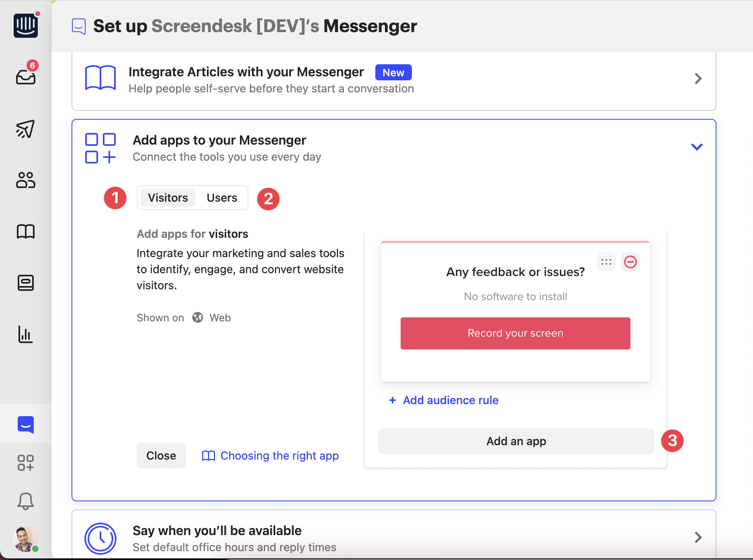The height and width of the screenshot is (560, 753).
Task: Switch to the Visitors tab
Action: tap(168, 198)
